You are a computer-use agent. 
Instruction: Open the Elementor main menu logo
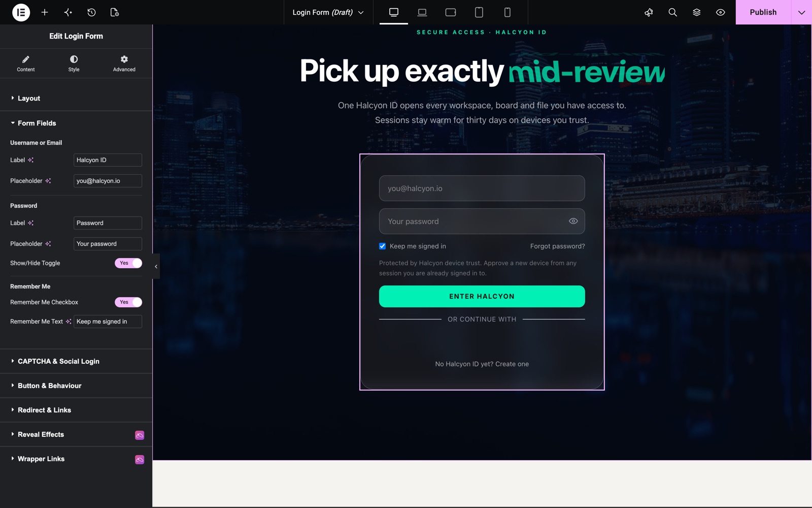pos(21,12)
